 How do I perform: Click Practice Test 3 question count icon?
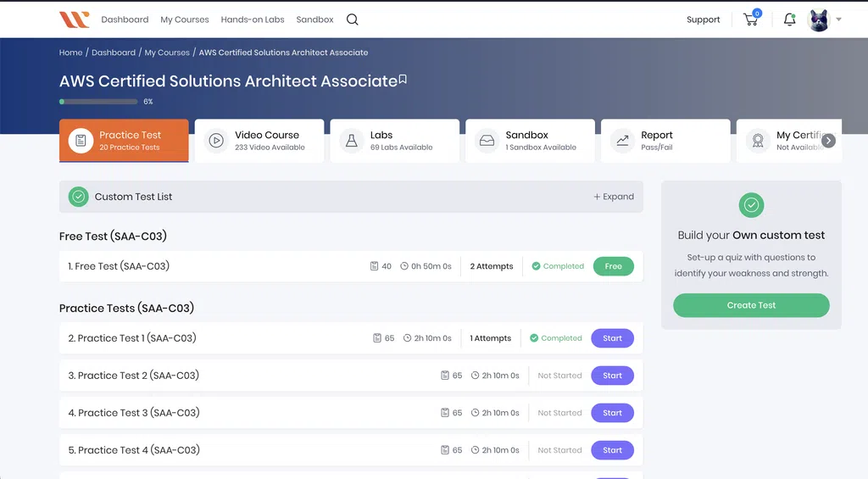click(444, 413)
